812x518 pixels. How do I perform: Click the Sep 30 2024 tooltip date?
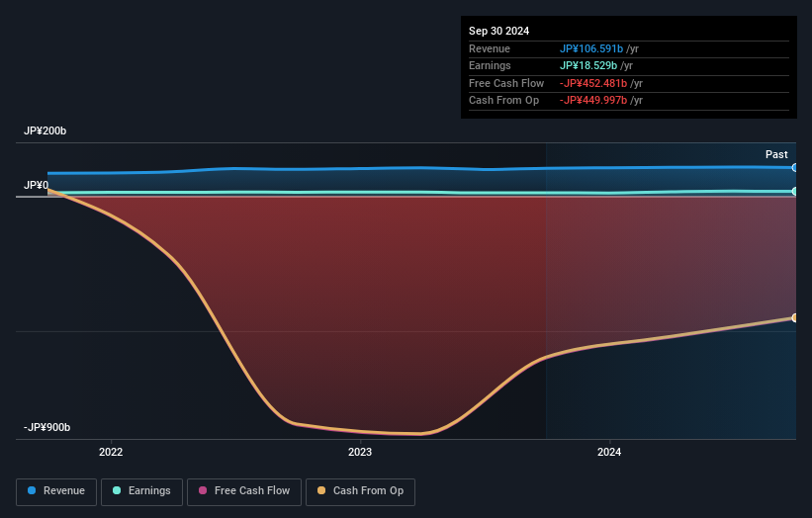click(498, 31)
